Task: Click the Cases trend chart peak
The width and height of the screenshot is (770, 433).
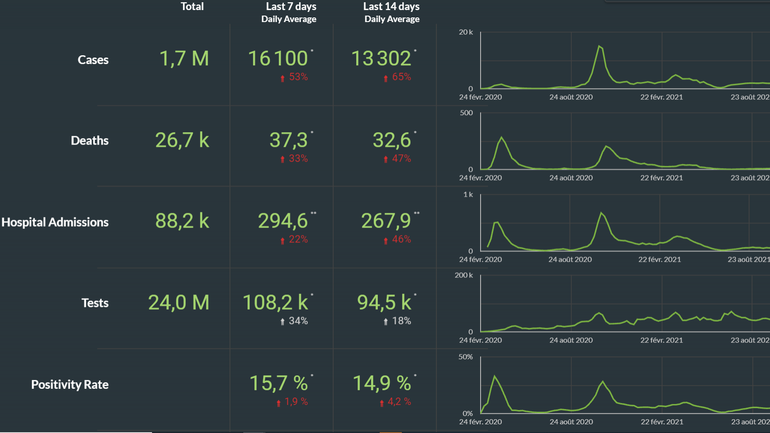Action: click(599, 47)
